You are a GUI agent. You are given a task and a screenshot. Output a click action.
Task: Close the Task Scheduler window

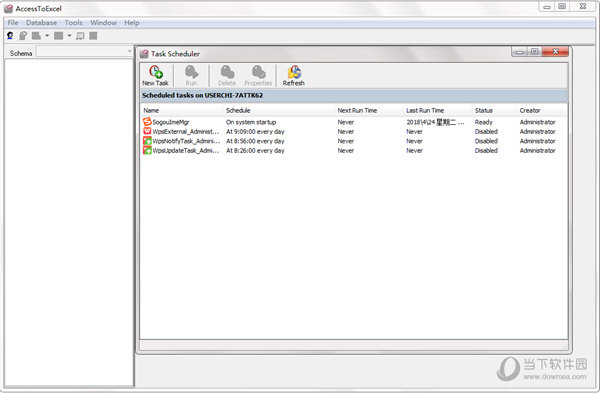(555, 52)
